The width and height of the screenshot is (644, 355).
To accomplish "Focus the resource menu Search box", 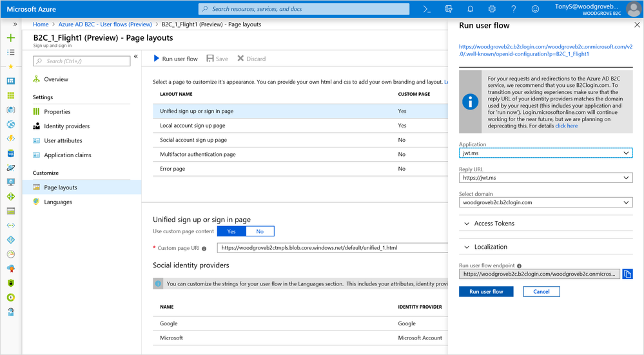I will point(82,61).
